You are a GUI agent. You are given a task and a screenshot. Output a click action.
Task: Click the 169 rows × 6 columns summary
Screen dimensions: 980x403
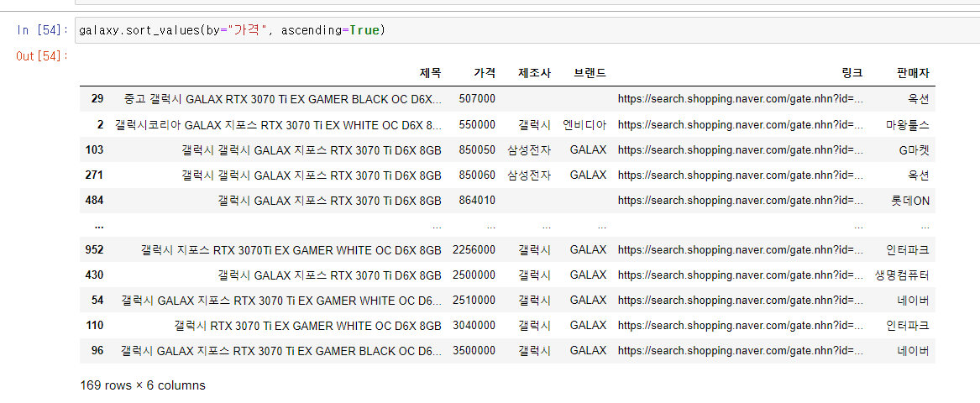143,385
